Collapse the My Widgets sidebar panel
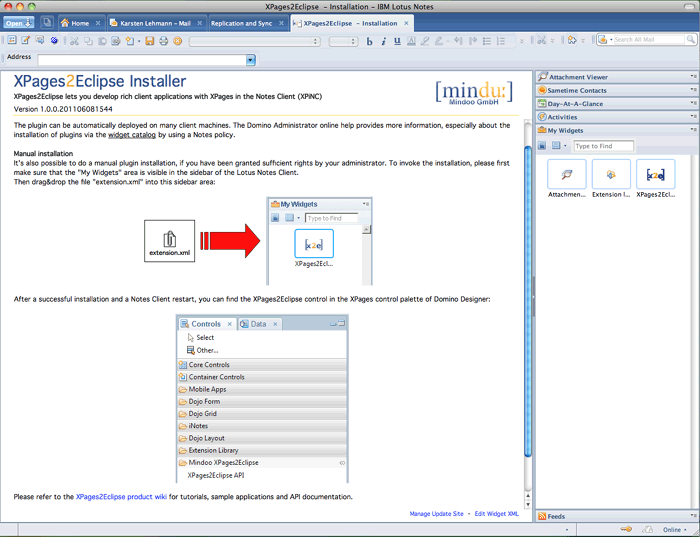Viewport: 700px width, 537px height. (617, 130)
